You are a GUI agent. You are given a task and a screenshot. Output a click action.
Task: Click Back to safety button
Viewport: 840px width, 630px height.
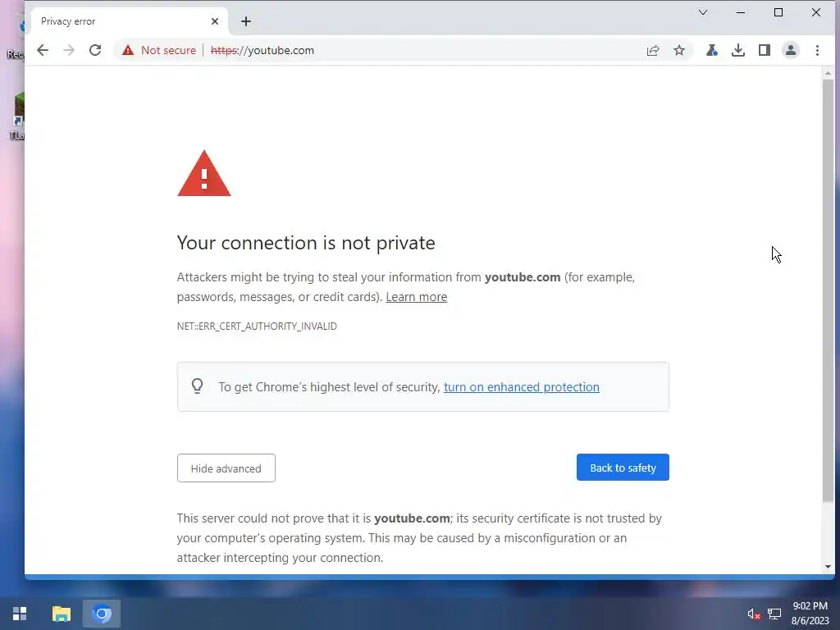tap(623, 468)
